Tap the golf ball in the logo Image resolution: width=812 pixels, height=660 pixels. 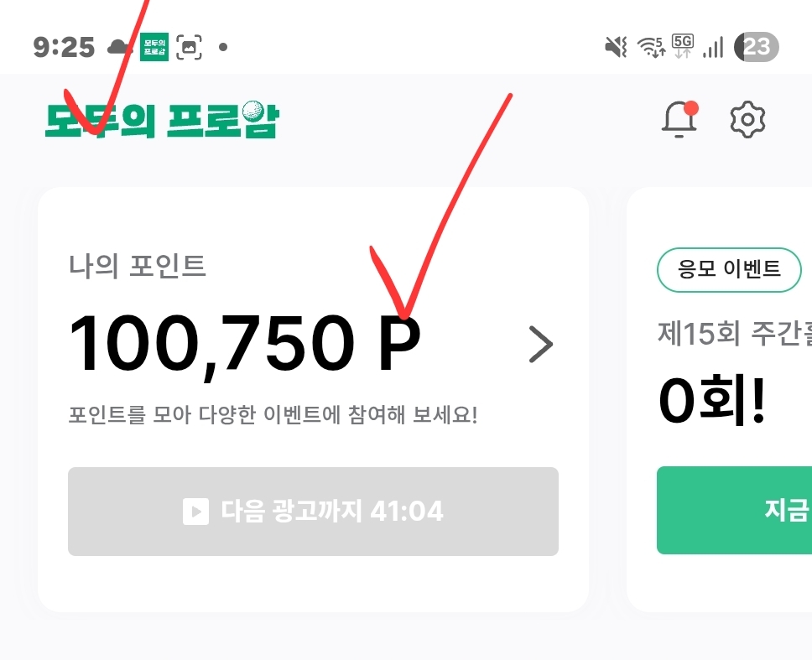pos(253,112)
